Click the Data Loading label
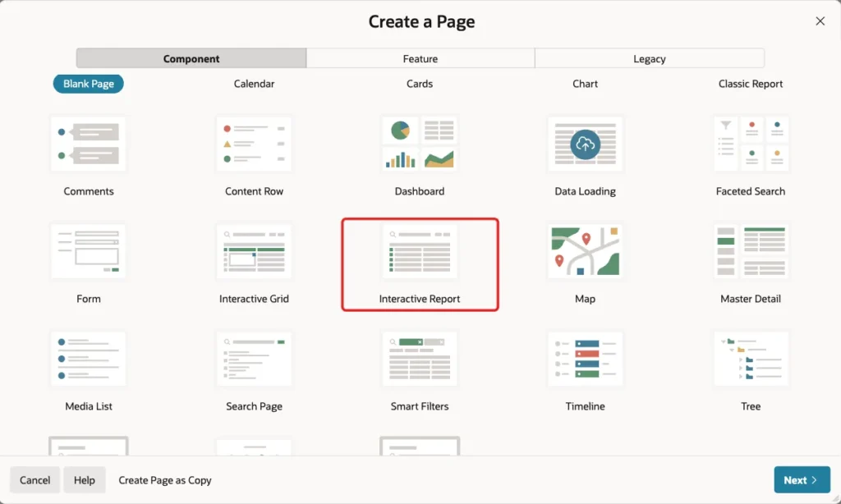Image resolution: width=841 pixels, height=504 pixels. [x=585, y=191]
